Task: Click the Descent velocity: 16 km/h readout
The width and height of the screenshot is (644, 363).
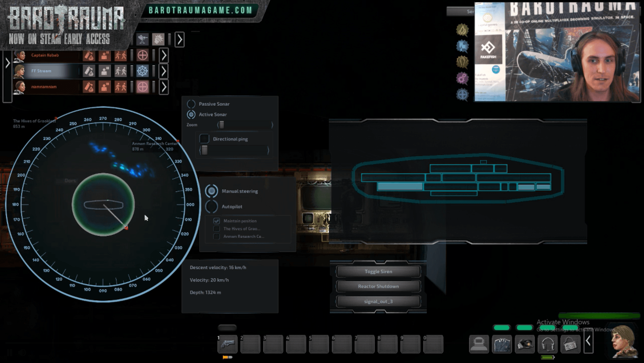Action: (x=218, y=267)
